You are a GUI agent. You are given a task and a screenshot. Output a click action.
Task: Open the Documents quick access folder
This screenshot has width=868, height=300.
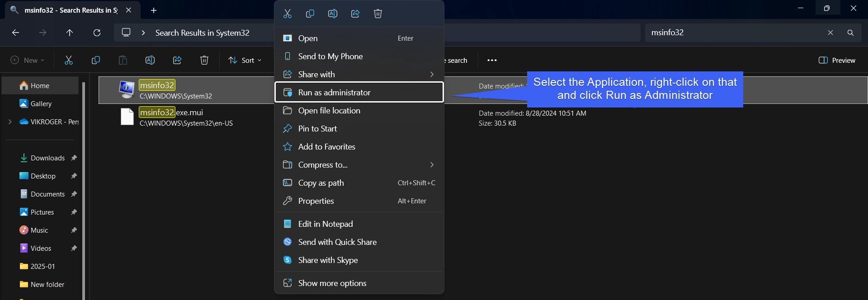coord(43,194)
